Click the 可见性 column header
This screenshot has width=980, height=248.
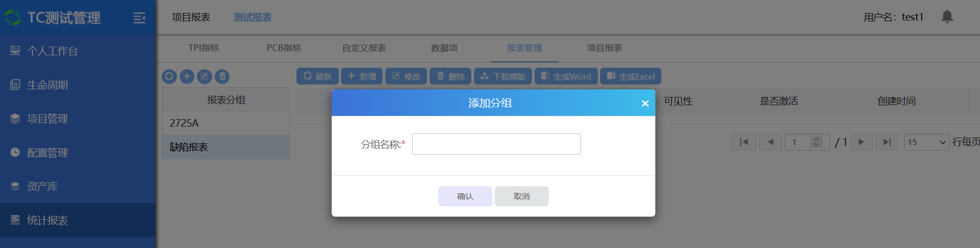coord(678,101)
